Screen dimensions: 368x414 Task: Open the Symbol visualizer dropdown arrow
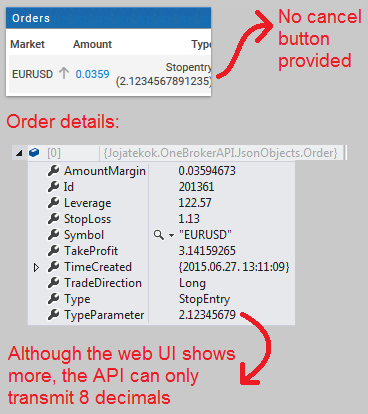171,235
